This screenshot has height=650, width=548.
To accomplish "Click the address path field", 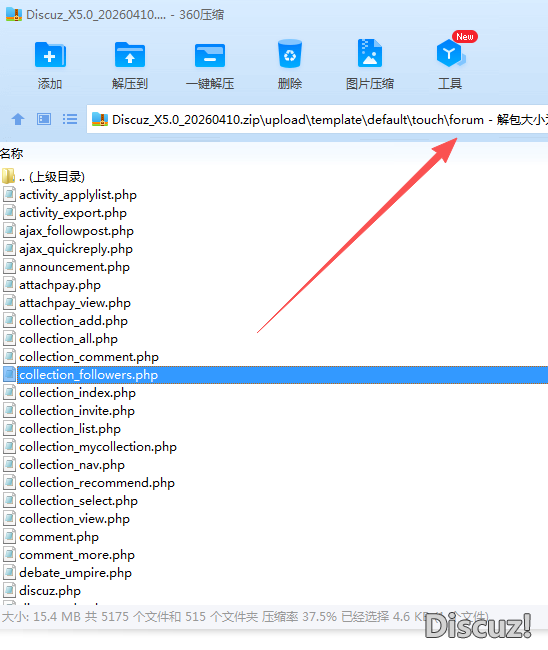I will [x=317, y=119].
